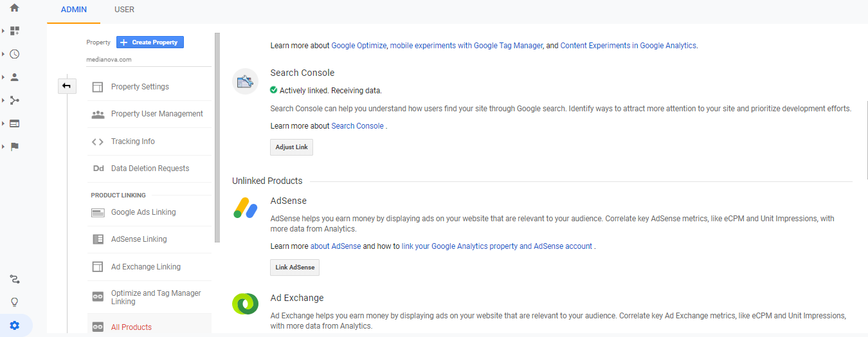868x337 pixels.
Task: Expand the Conversions section arrow
Action: [3, 147]
